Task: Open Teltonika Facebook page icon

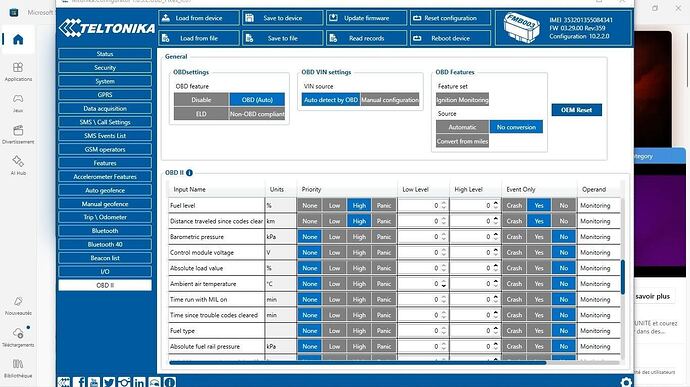Action: point(79,382)
